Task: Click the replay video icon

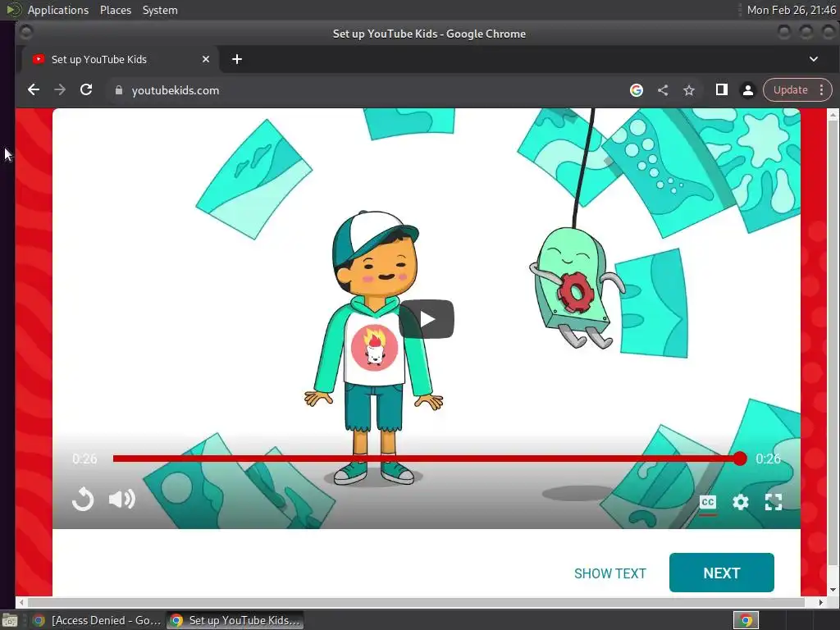Action: coord(83,500)
